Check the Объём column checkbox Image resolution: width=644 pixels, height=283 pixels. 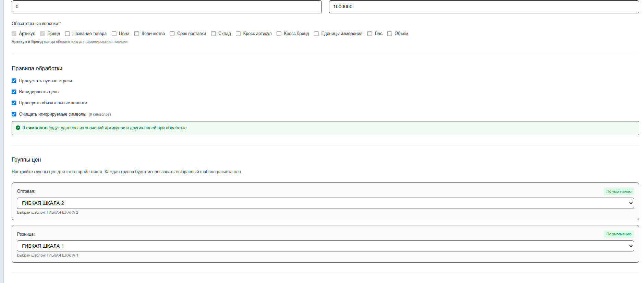pyautogui.click(x=390, y=34)
